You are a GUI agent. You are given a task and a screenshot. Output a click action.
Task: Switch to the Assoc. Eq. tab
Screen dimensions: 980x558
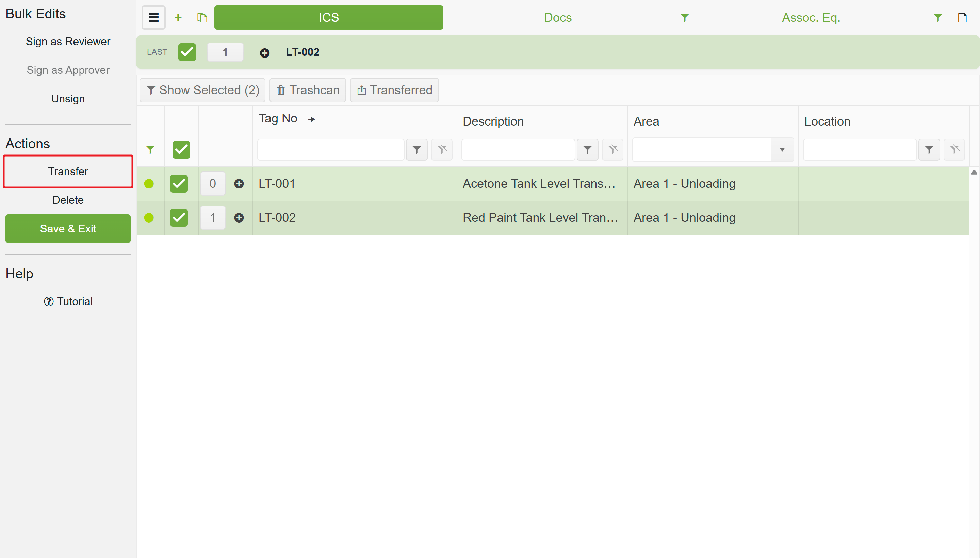[x=811, y=18]
